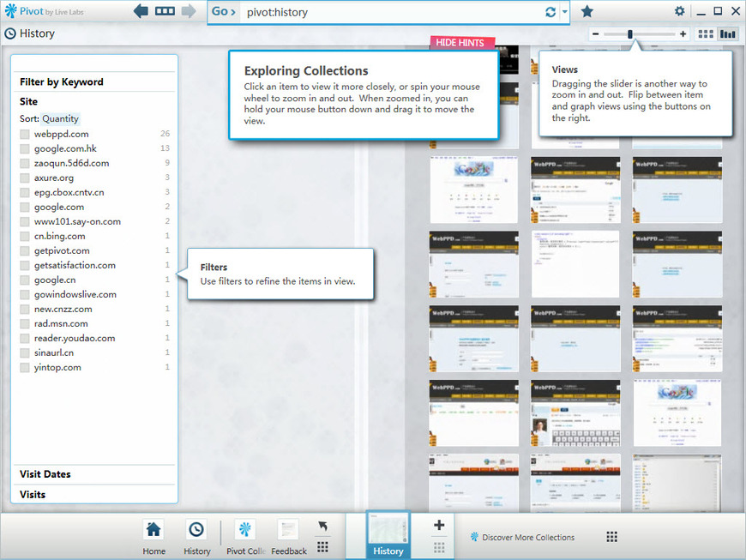Viewport: 746px width, 560px height.
Task: Expand the Visit Dates filter section
Action: (x=94, y=474)
